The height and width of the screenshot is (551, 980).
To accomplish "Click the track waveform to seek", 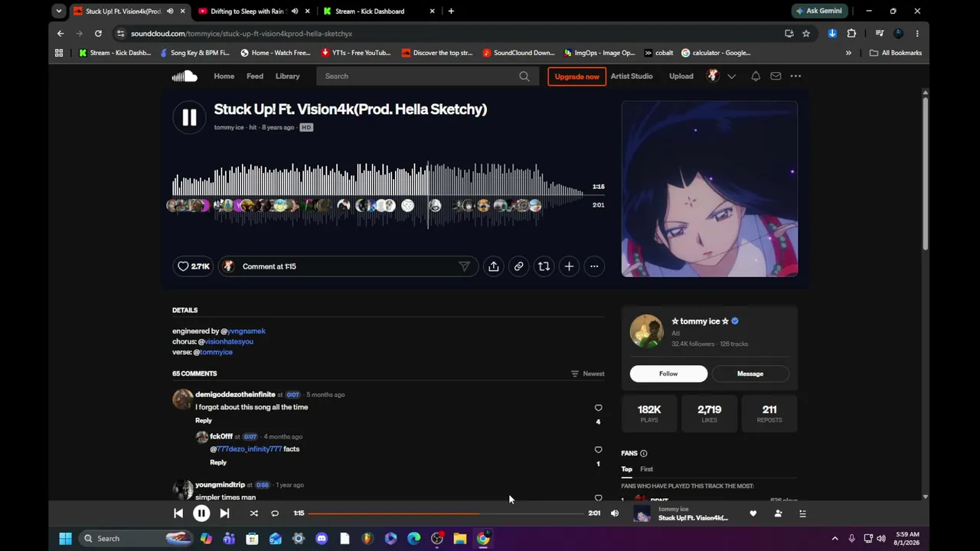I will click(379, 195).
